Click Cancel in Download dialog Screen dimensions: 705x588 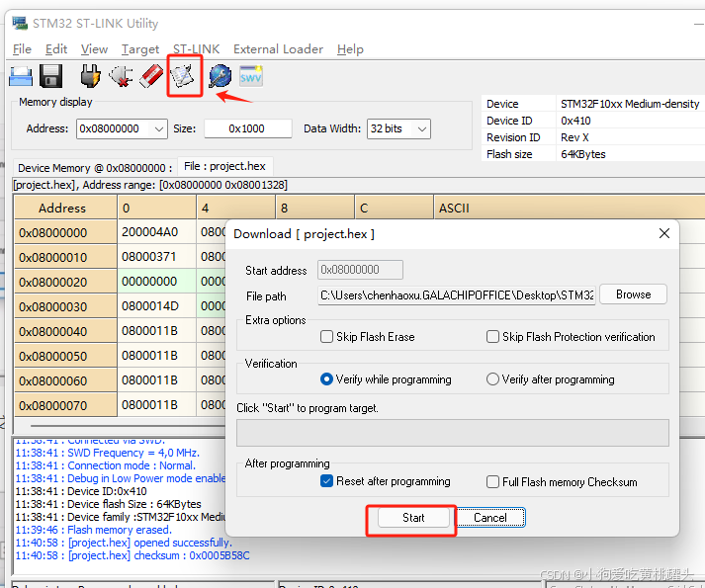(490, 518)
